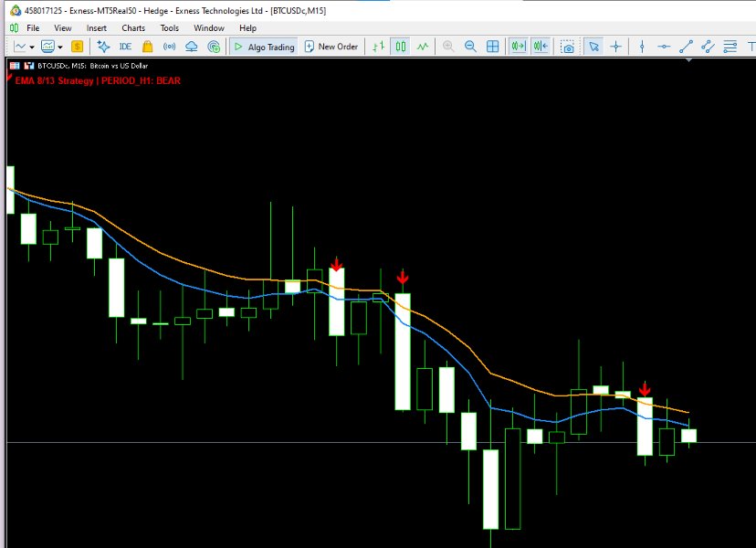The image size is (756, 548).
Task: Click the target with green plus icon
Action: (x=214, y=47)
